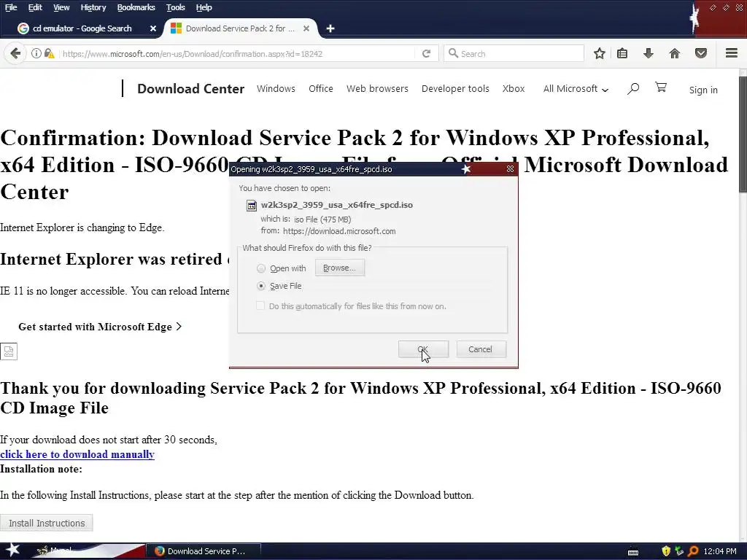Click the Microsoft site search magnifier icon
The width and height of the screenshot is (747, 560).
point(632,88)
